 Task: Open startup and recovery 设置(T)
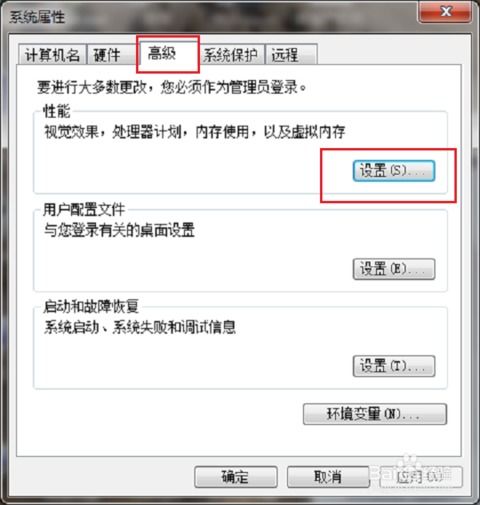coord(394,366)
